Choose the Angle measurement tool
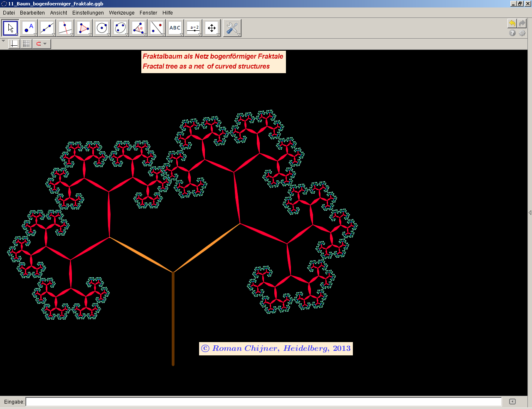The width and height of the screenshot is (532, 409). click(138, 28)
